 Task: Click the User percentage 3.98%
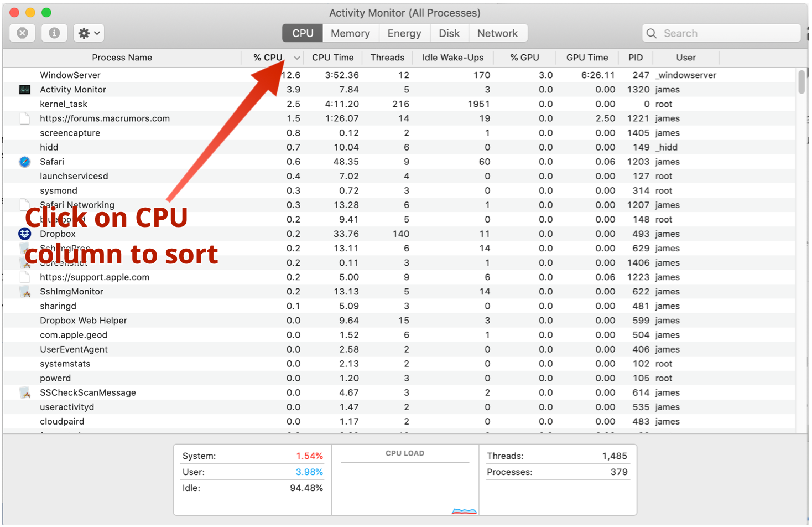tap(309, 472)
